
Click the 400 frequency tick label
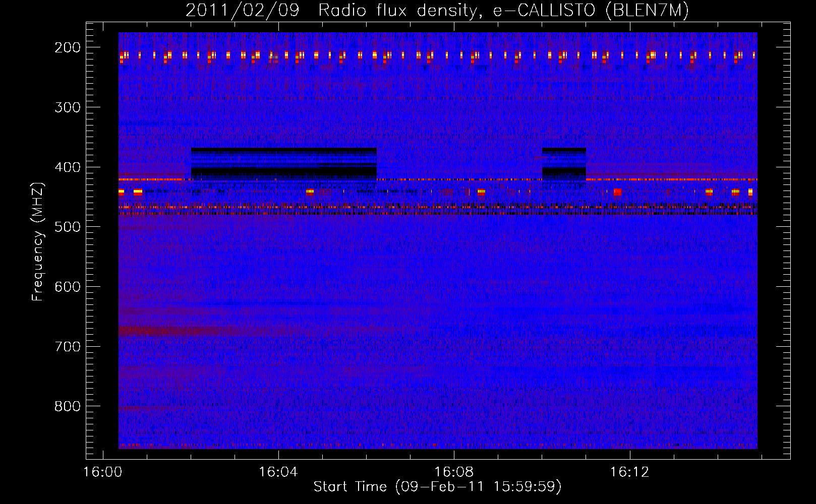pyautogui.click(x=68, y=167)
